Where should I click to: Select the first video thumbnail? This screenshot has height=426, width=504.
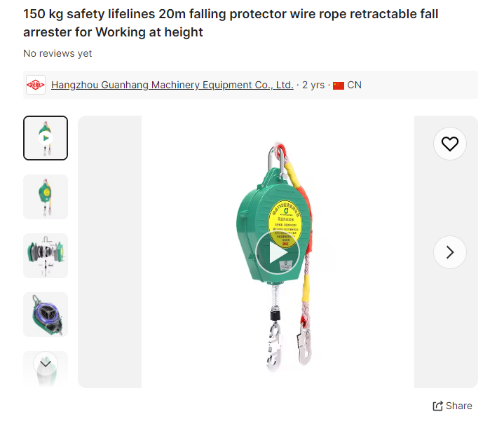[46, 138]
